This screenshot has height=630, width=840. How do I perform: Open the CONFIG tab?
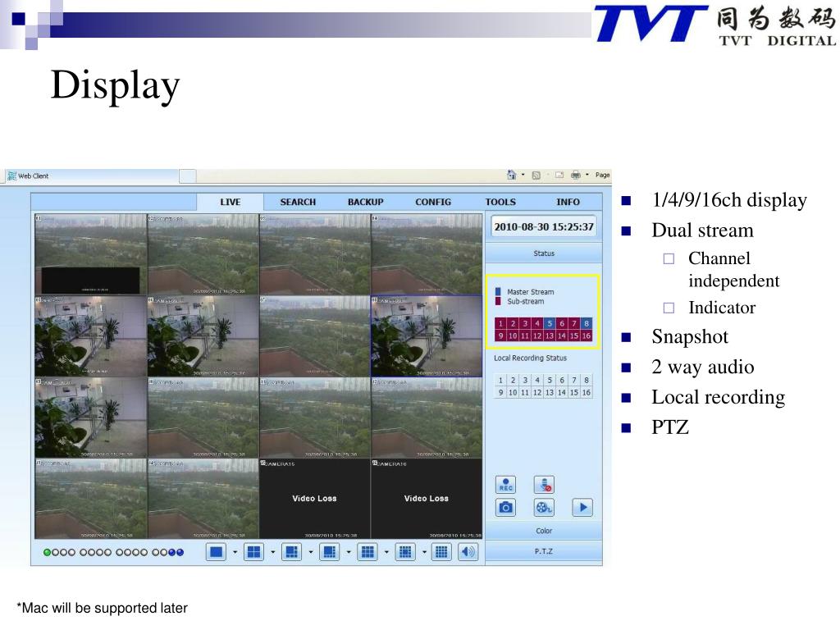tap(433, 202)
